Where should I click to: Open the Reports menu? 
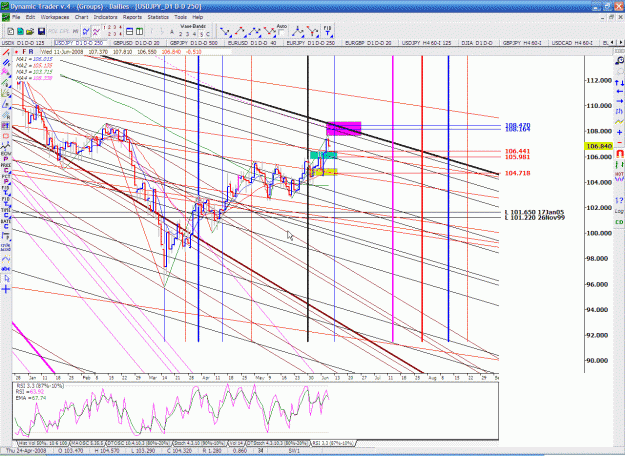point(132,17)
